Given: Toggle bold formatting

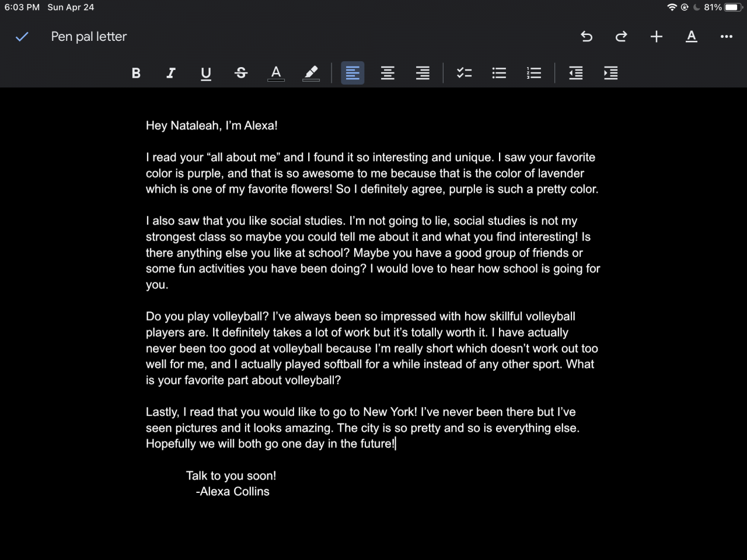Looking at the screenshot, I should 136,73.
